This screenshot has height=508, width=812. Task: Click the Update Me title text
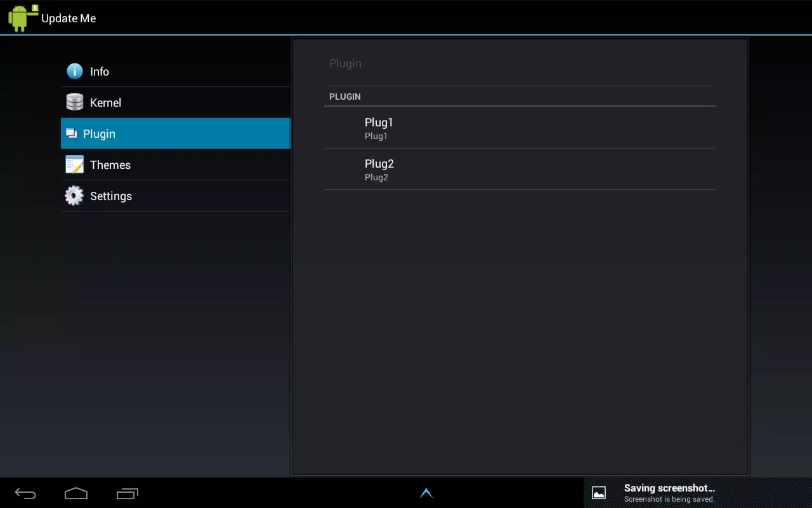coord(69,18)
